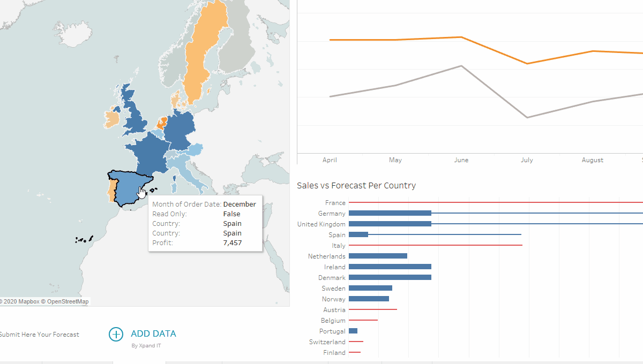Click the April axis label
The image size is (643, 364).
330,160
